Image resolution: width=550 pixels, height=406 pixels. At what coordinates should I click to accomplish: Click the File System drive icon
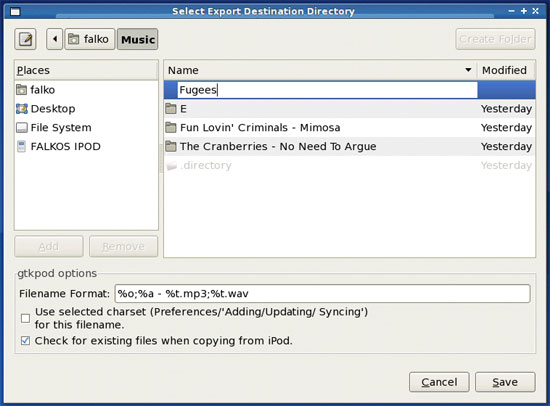(21, 128)
